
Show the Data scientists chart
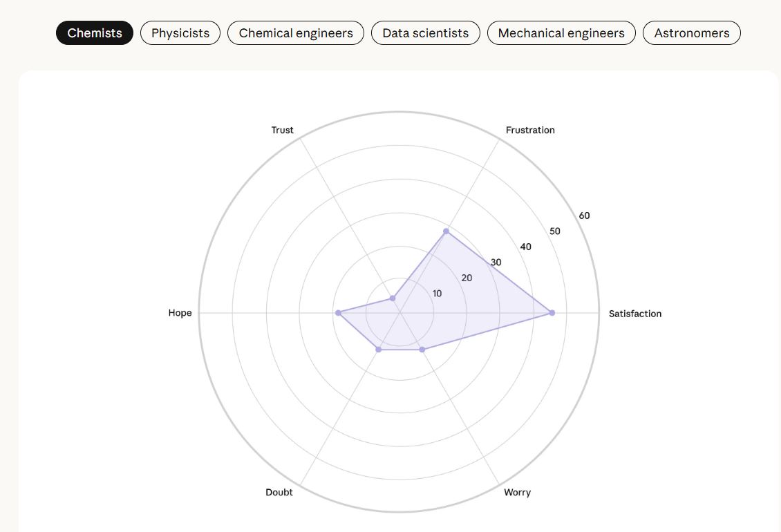tap(426, 33)
